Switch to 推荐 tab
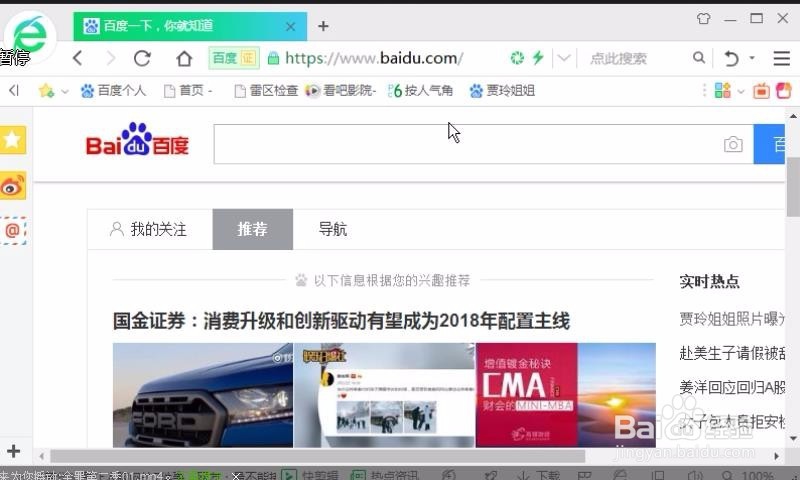Image resolution: width=800 pixels, height=480 pixels. pyautogui.click(x=253, y=229)
